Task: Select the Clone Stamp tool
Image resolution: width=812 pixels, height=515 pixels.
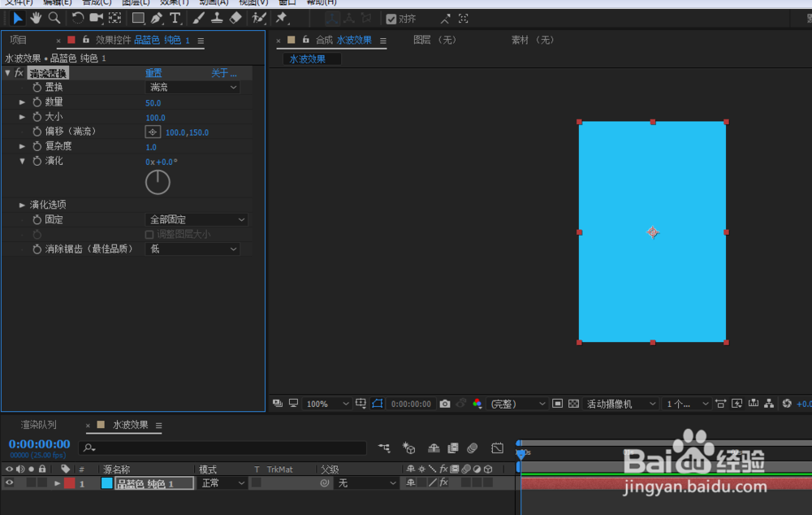Action: 217,18
